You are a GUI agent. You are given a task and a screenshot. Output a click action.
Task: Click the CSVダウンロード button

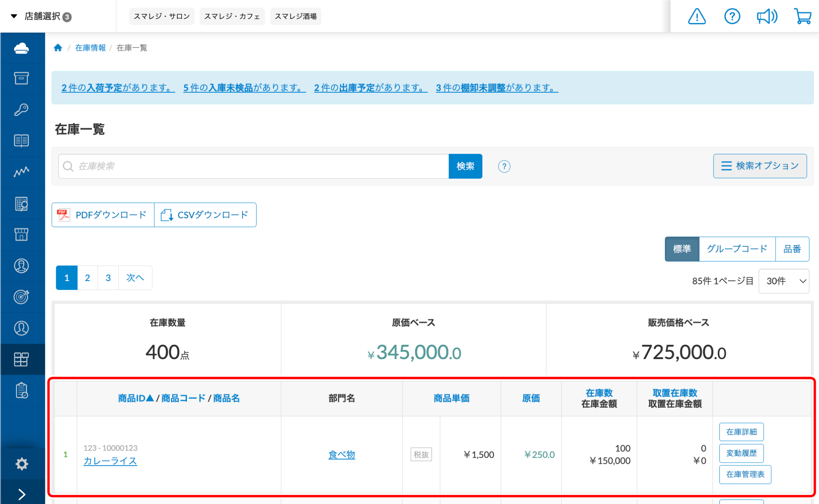(x=205, y=215)
